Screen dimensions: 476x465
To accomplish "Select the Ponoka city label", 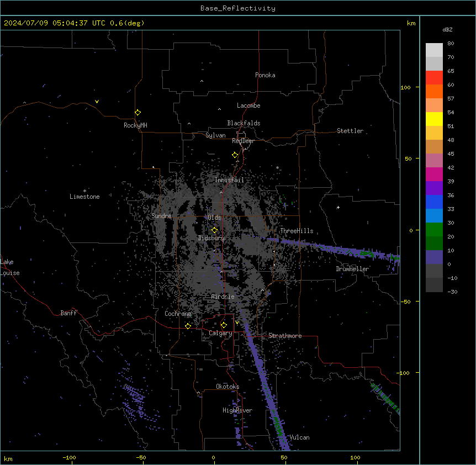I will click(x=265, y=75).
